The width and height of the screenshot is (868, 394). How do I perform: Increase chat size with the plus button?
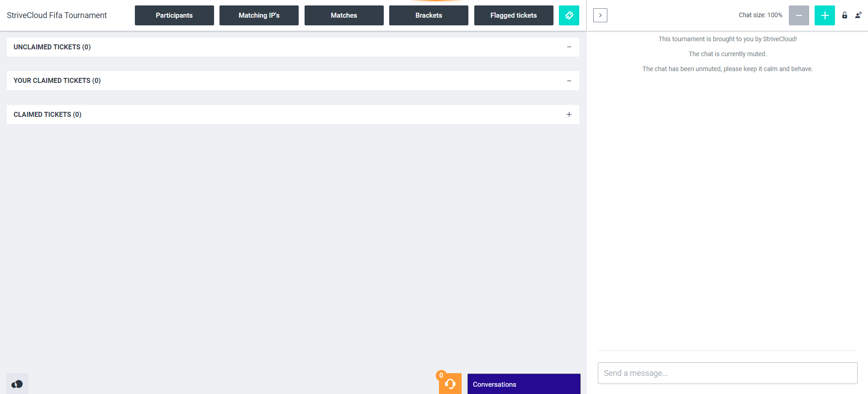pos(825,15)
